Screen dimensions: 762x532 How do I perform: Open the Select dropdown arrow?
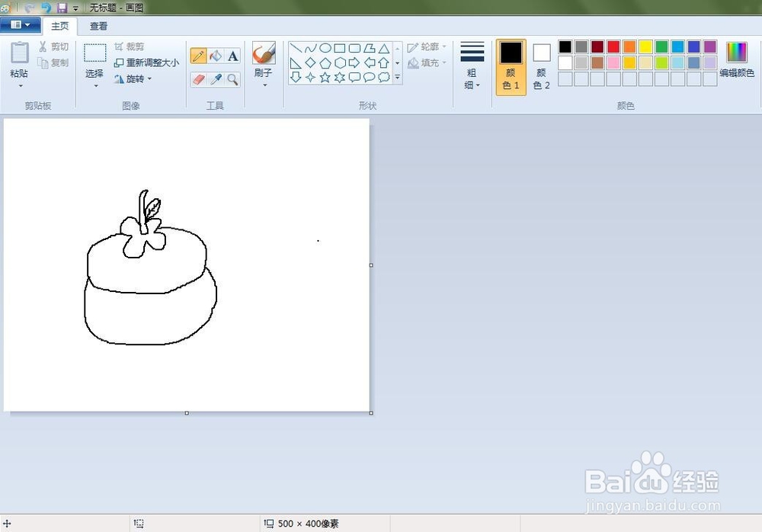tap(96, 86)
